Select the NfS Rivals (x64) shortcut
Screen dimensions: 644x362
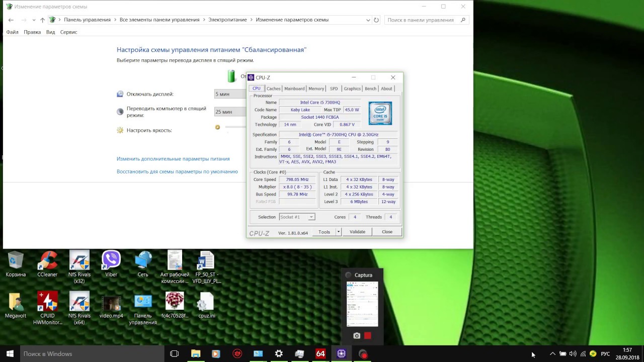point(79,308)
